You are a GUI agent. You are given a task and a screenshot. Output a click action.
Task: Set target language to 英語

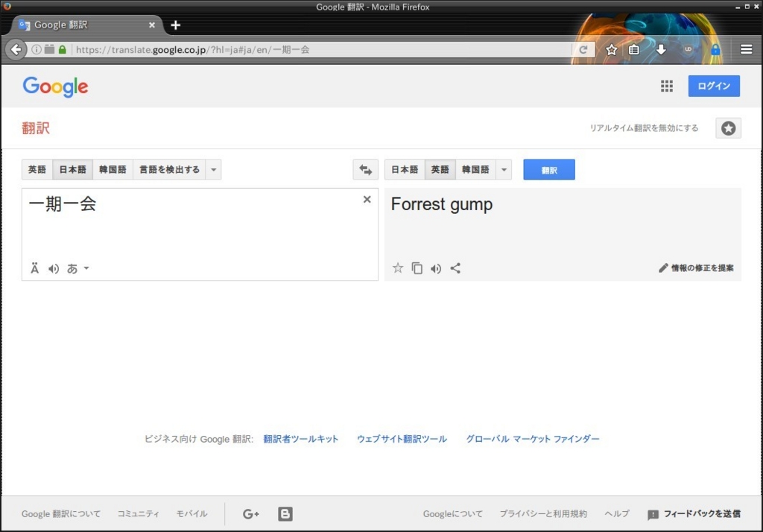coord(440,169)
